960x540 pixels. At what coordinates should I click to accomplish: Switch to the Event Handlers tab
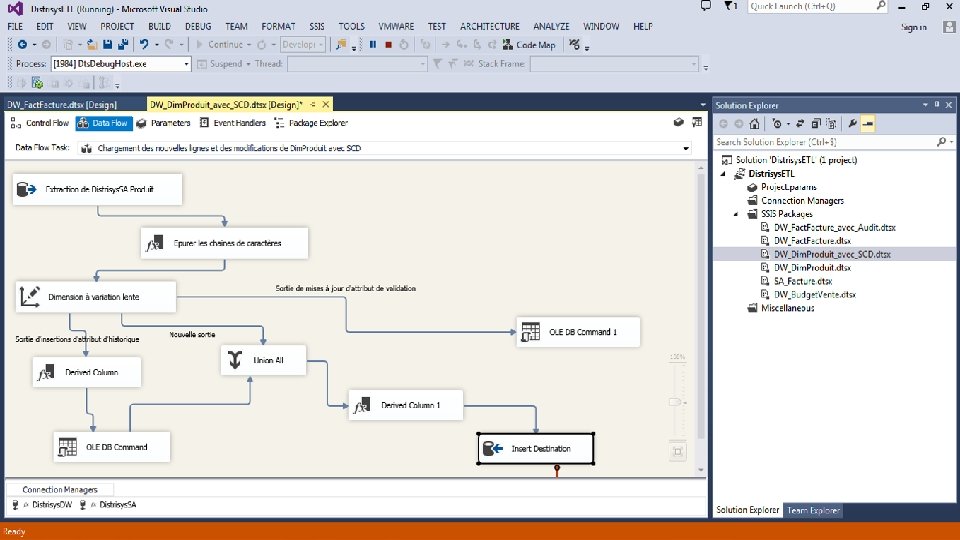tap(233, 123)
